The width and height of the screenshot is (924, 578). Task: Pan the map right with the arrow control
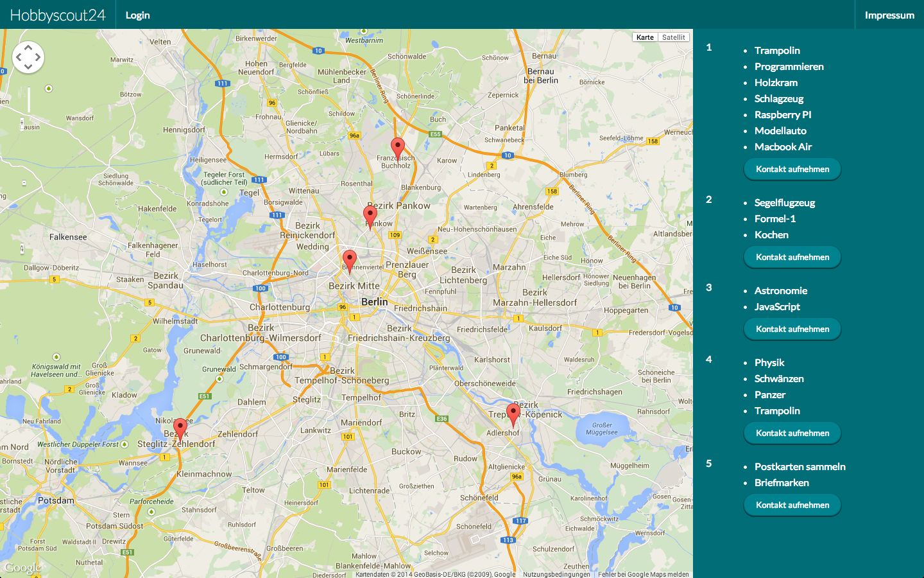37,57
